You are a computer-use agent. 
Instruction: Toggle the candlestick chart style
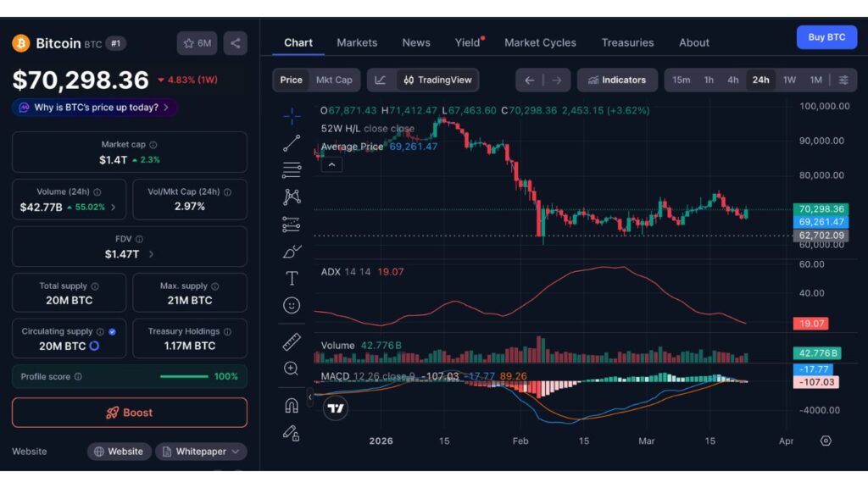tap(381, 80)
